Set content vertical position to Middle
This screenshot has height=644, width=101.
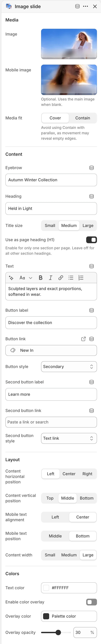(x=68, y=498)
